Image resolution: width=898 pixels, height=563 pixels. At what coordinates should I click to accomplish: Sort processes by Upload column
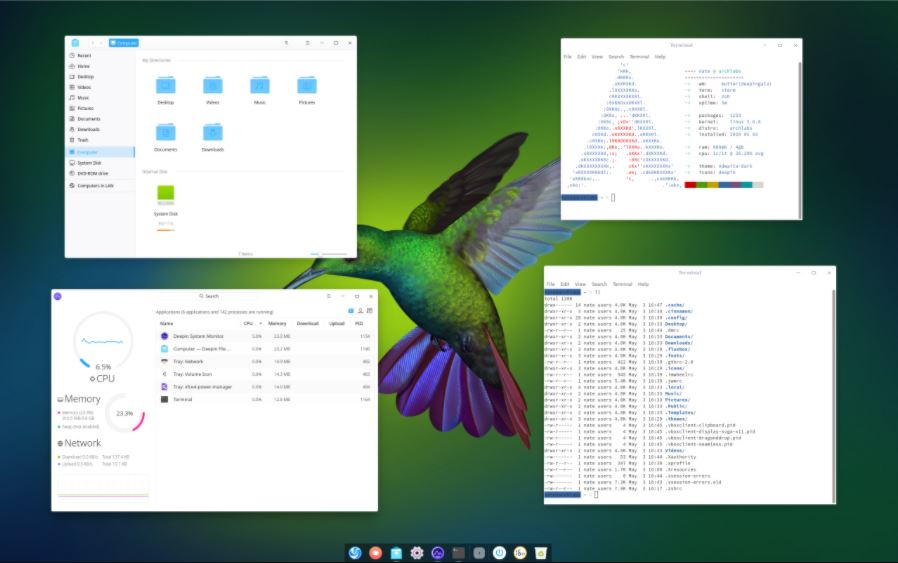point(337,324)
